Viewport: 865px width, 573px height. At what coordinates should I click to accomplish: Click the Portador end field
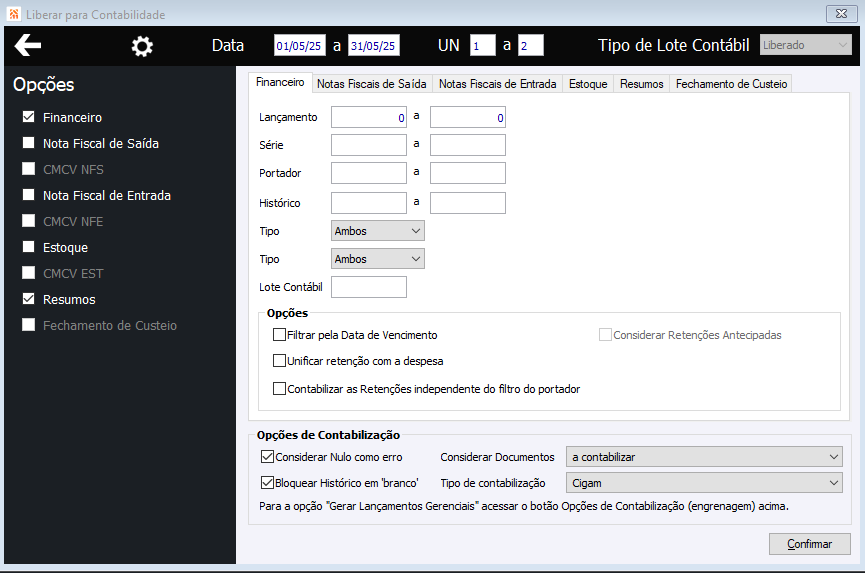click(468, 173)
